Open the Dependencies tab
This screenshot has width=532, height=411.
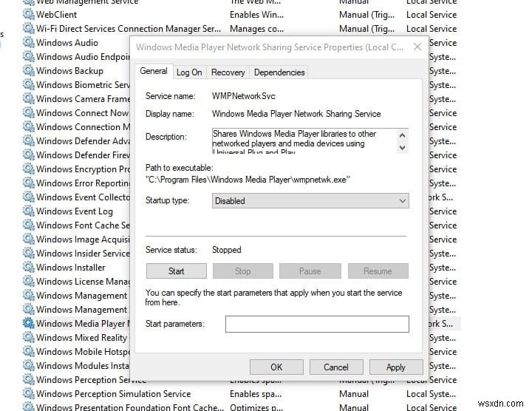coord(279,72)
